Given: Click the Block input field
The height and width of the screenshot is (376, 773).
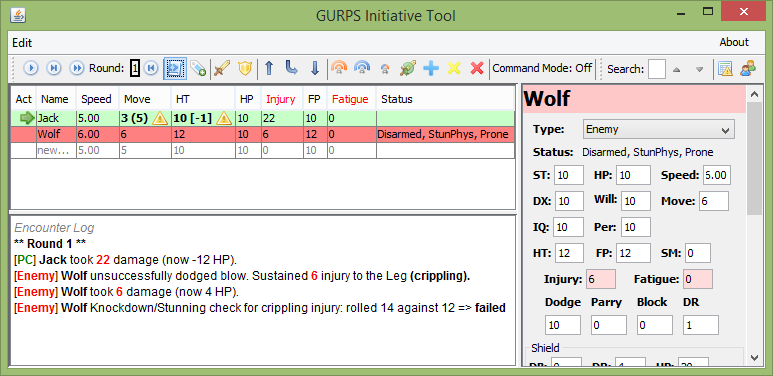Looking at the screenshot, I should coord(655,325).
